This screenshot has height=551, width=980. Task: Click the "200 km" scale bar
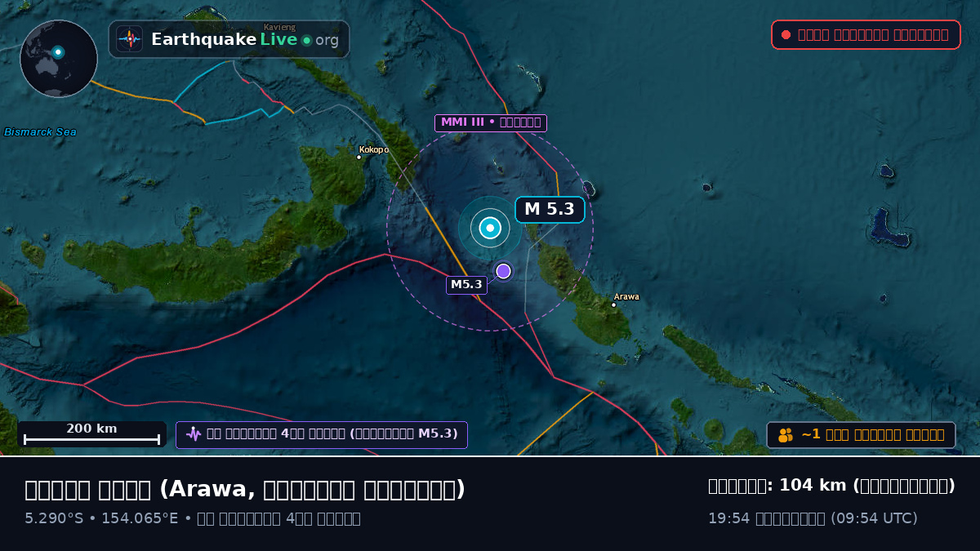[91, 434]
